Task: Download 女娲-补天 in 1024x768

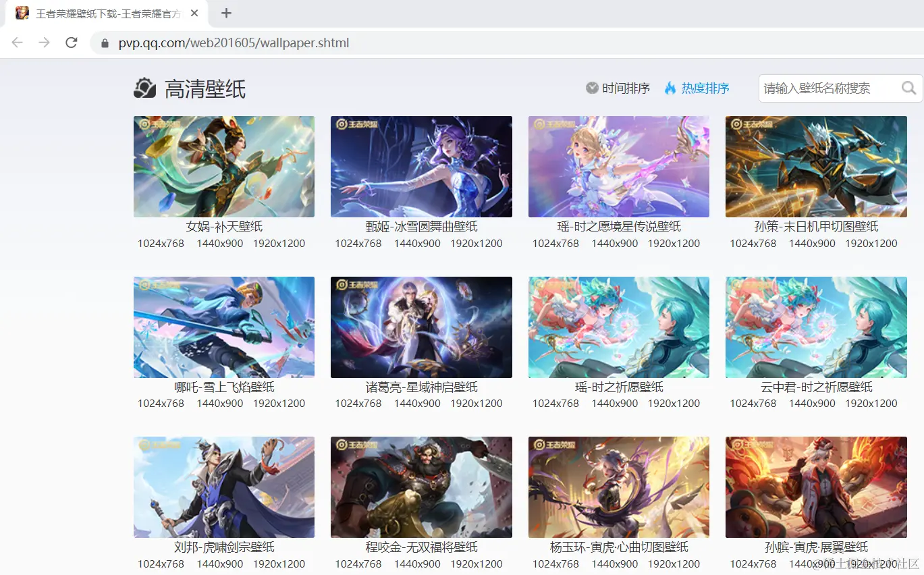Action: [x=161, y=244]
